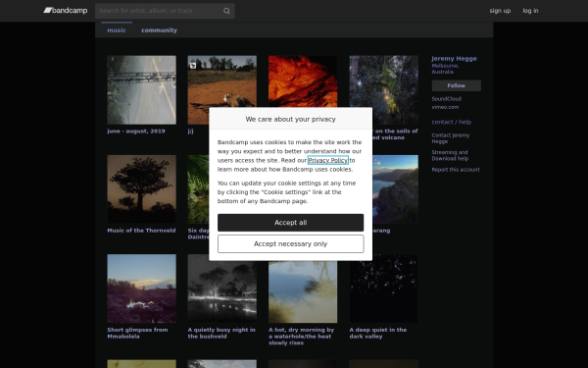Screen dimensions: 588x368
Task: Open the sign up link
Action: [x=500, y=11]
